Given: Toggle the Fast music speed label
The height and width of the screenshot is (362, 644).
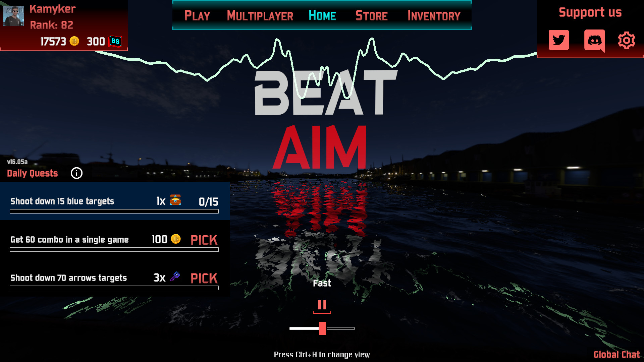Looking at the screenshot, I should pos(322,283).
